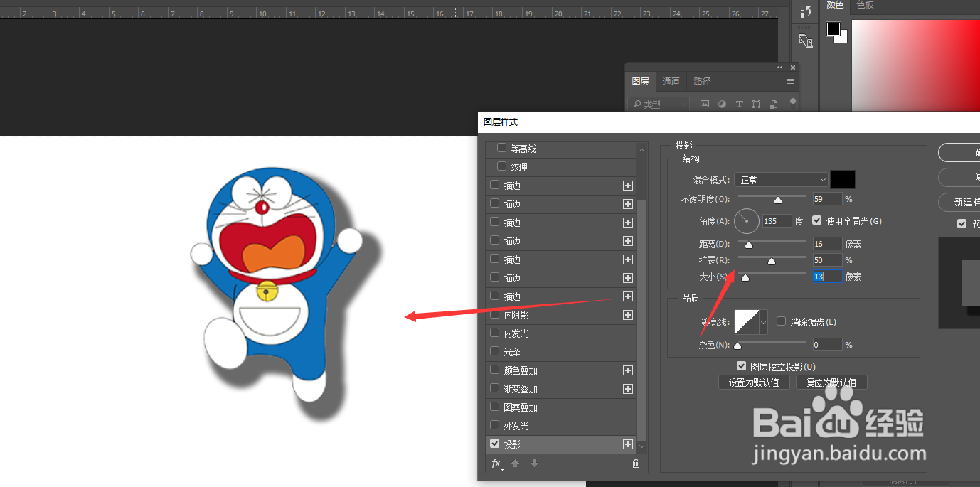Open the Layers panel flyout menu
Screen dimensions: 980x487
(x=791, y=82)
